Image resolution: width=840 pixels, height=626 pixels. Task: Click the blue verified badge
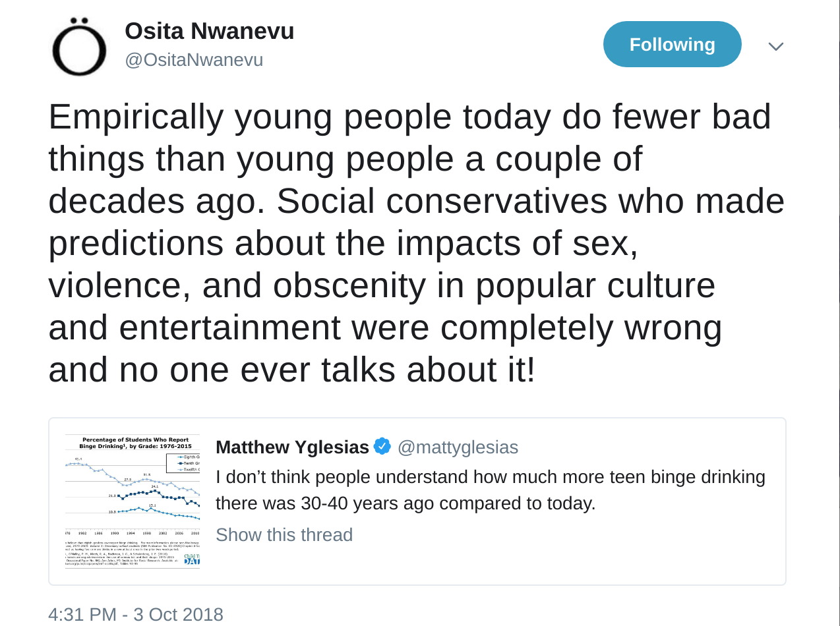click(382, 446)
